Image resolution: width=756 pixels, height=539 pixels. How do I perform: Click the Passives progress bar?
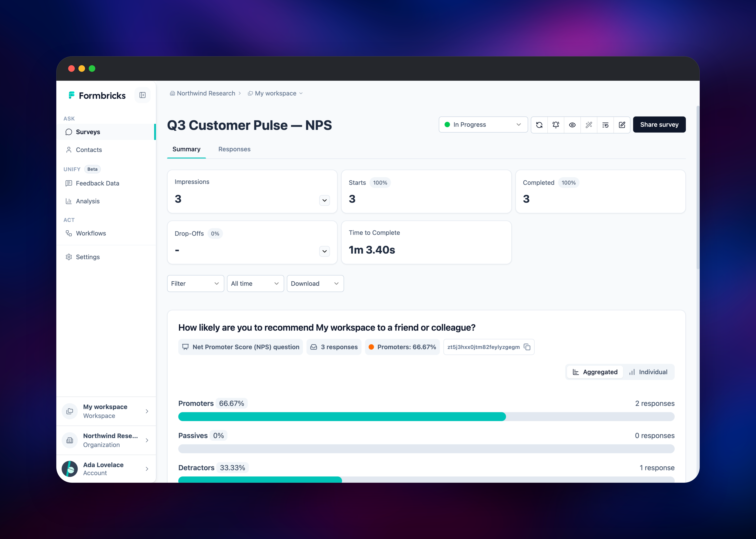[426, 449]
